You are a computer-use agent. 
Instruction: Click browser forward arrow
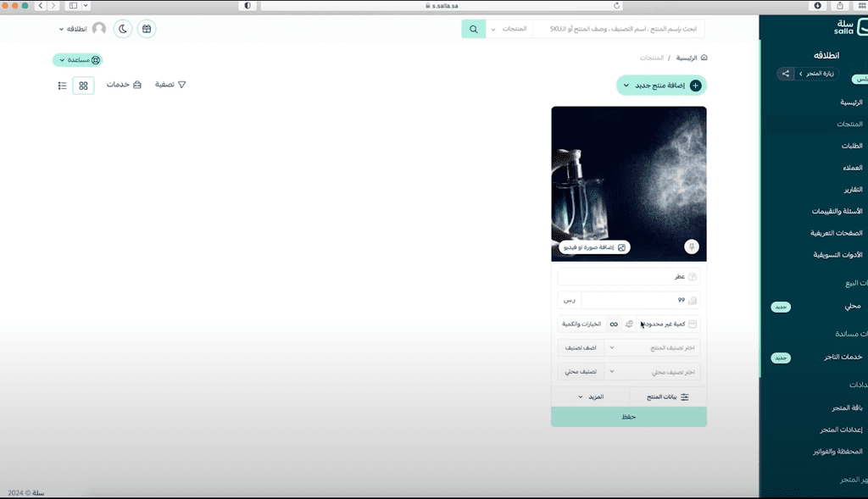click(x=53, y=6)
